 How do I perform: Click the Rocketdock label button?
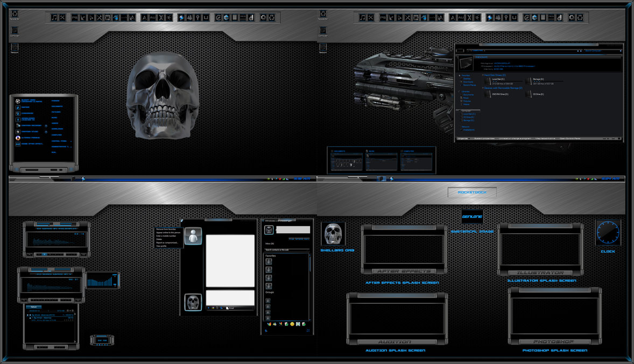click(471, 192)
